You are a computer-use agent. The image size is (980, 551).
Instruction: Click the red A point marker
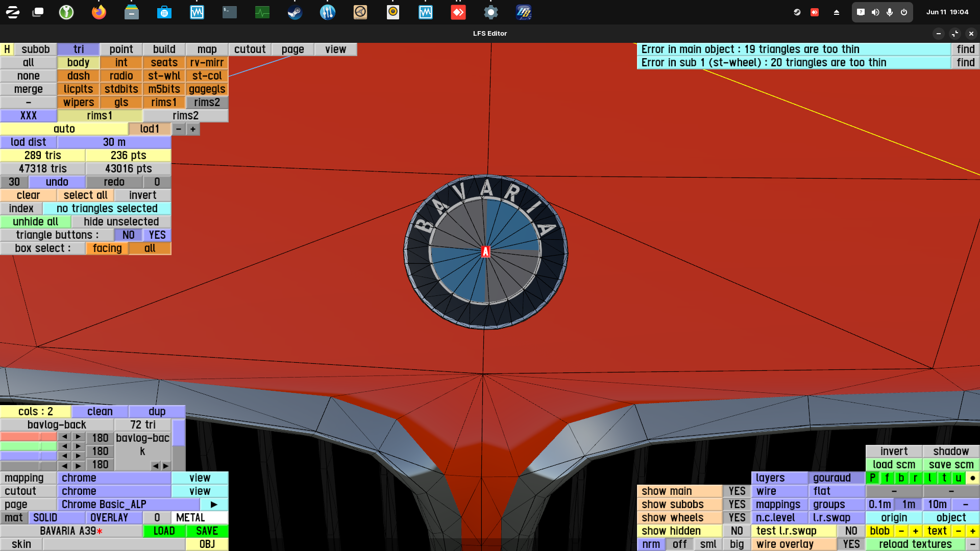485,252
